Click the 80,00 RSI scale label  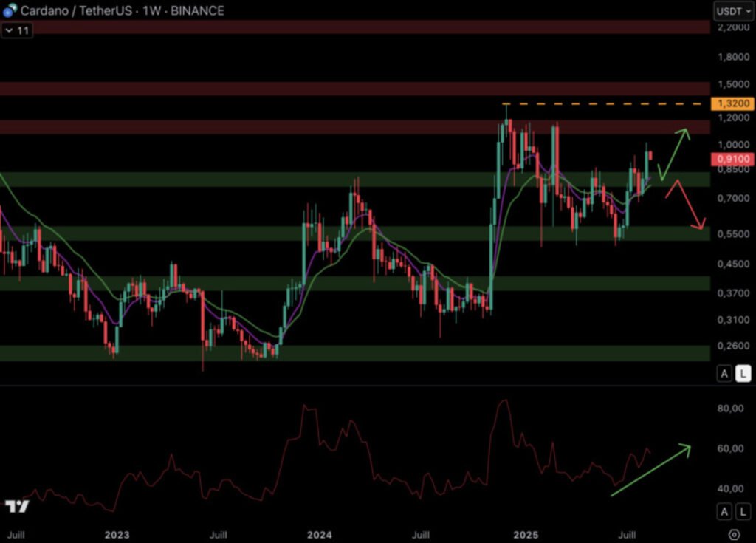731,409
